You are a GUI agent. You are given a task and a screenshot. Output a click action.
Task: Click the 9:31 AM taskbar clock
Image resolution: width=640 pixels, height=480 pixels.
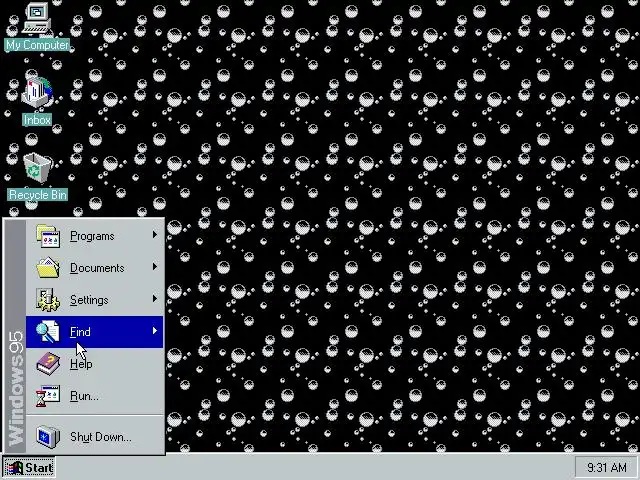(607, 467)
